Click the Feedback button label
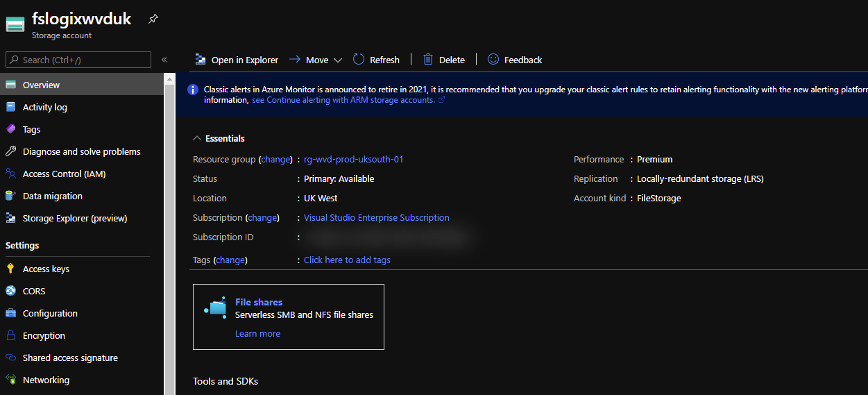Screen dimensions: 868x395 click(523, 60)
